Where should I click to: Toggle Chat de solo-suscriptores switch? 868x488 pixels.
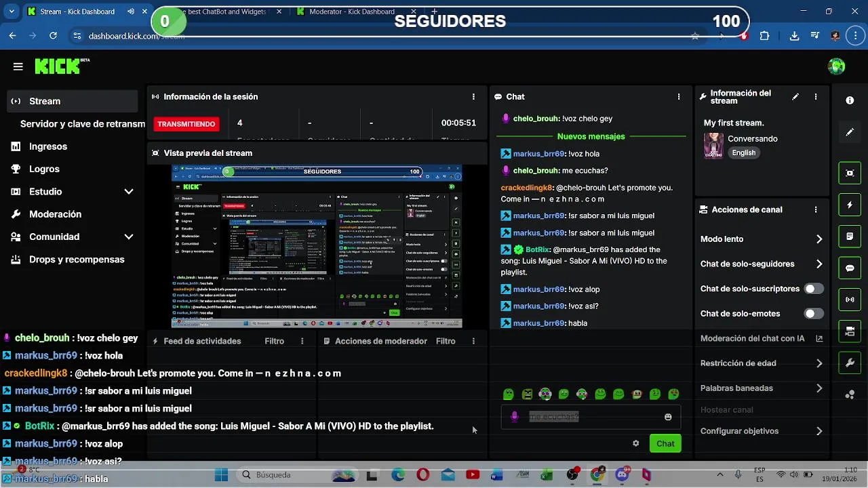[x=814, y=289]
